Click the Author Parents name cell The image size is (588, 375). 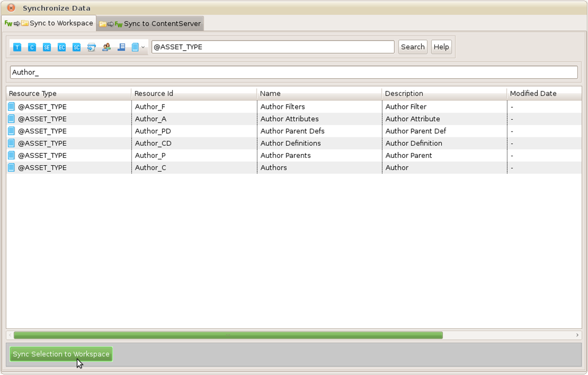[x=319, y=155]
